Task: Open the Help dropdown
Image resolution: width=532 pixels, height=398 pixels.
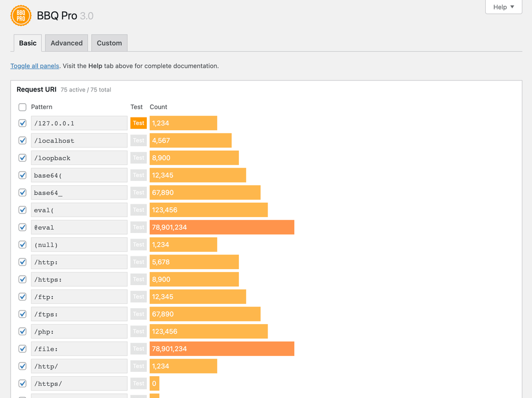Action: pos(502,7)
